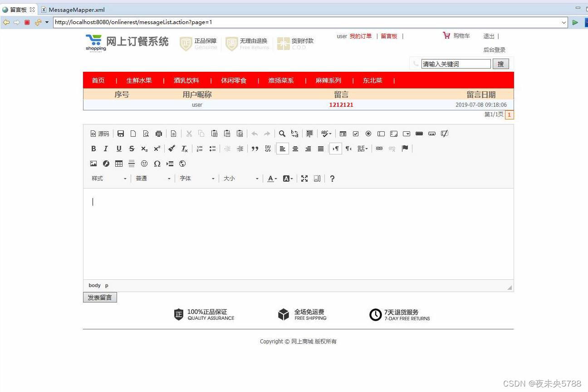Select the 留言板 editor tab

(x=18, y=10)
